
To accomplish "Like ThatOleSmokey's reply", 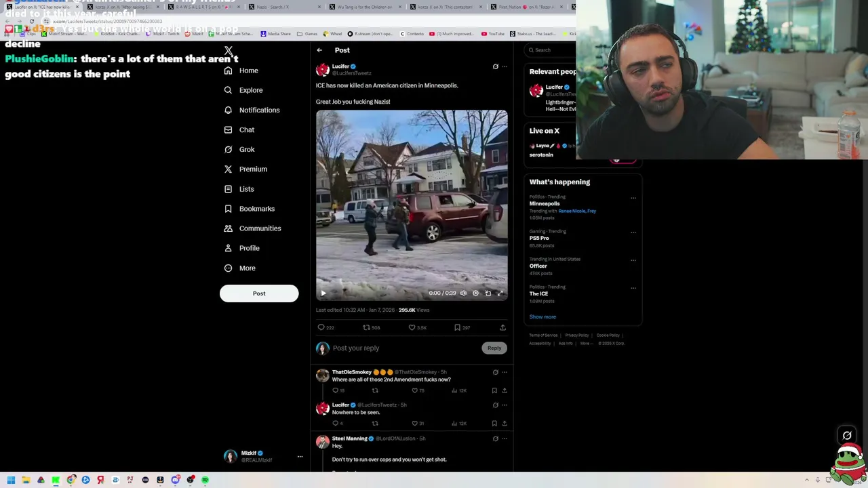I will click(x=418, y=390).
